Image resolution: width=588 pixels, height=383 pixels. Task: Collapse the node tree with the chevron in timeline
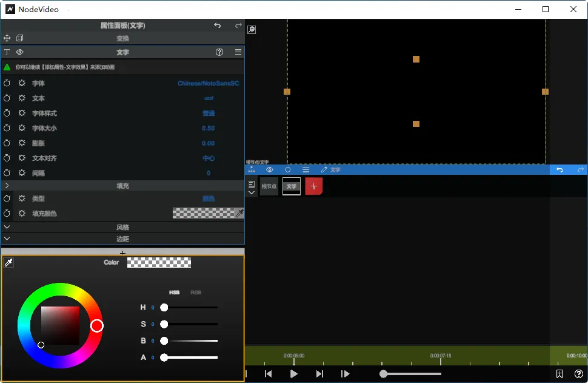(x=251, y=192)
